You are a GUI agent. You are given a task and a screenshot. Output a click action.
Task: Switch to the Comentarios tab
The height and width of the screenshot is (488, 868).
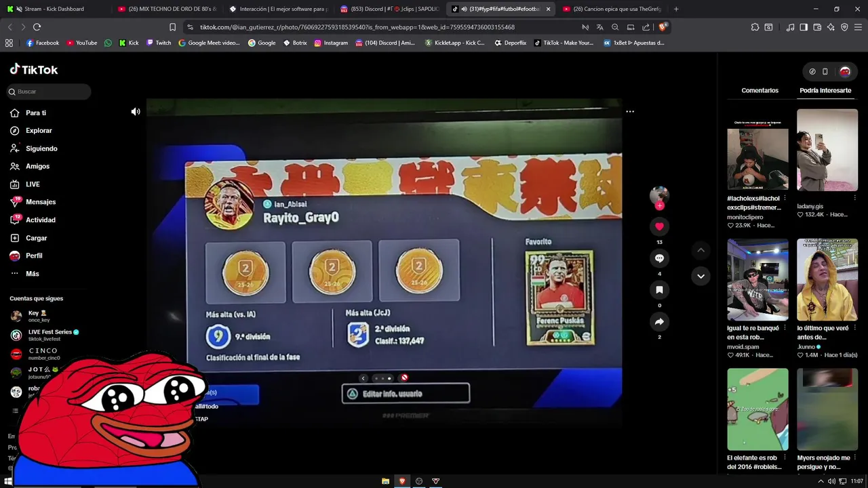[x=759, y=90]
